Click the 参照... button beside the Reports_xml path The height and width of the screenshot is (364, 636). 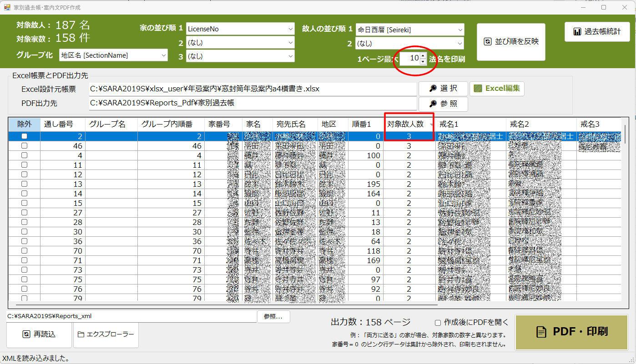point(273,317)
